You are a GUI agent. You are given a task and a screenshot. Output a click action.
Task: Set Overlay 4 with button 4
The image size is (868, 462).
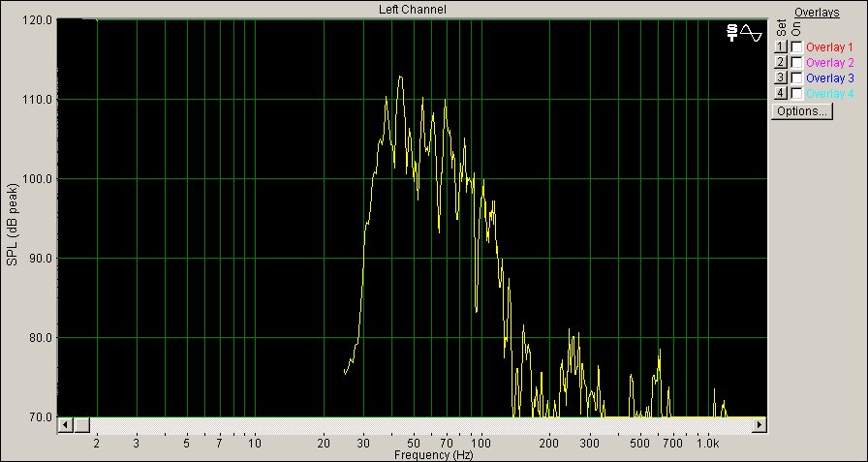click(781, 94)
